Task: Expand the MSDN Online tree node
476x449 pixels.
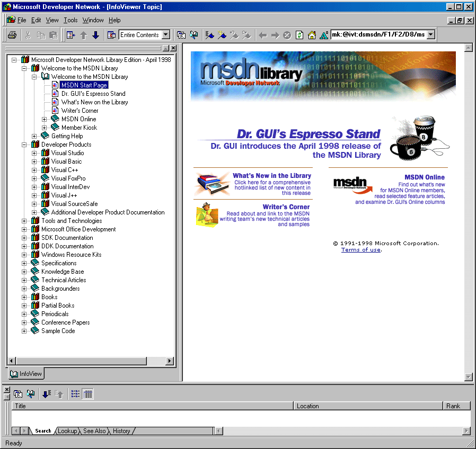Action: (45, 119)
